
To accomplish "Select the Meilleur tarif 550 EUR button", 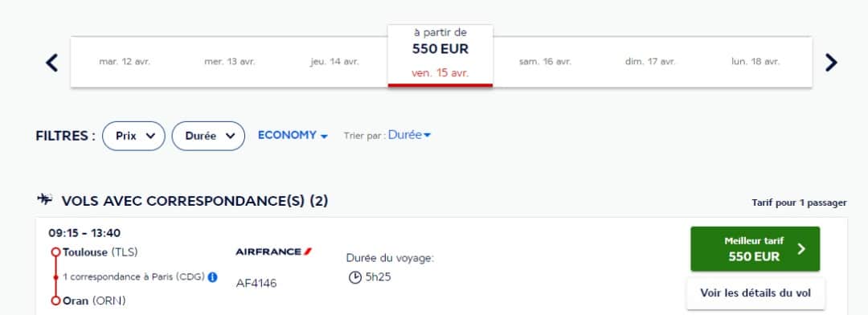I will (x=755, y=249).
